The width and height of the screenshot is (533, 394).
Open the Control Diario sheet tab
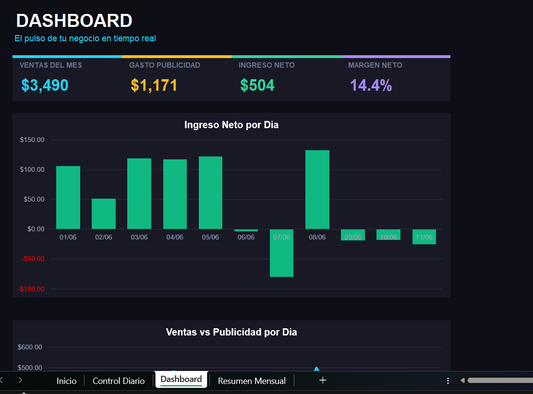point(118,381)
